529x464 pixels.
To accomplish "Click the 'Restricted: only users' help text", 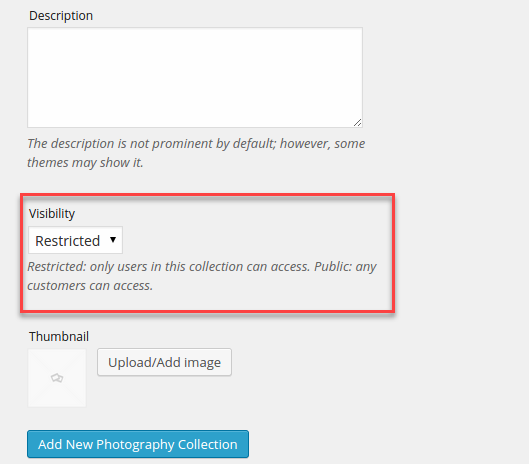I will (87, 267).
